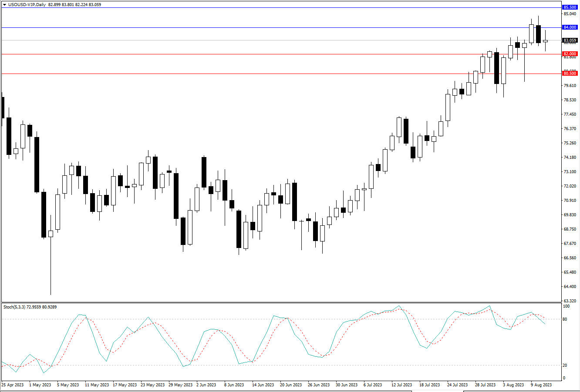Viewport: 580px width, 392px height.
Task: Click the black 83.059 current price tag
Action: (x=570, y=40)
